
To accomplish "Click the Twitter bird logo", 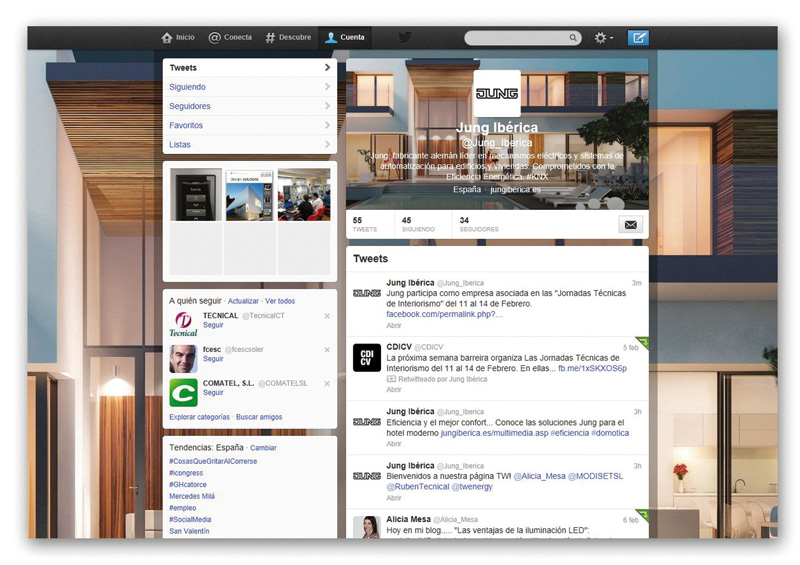I will (x=405, y=38).
